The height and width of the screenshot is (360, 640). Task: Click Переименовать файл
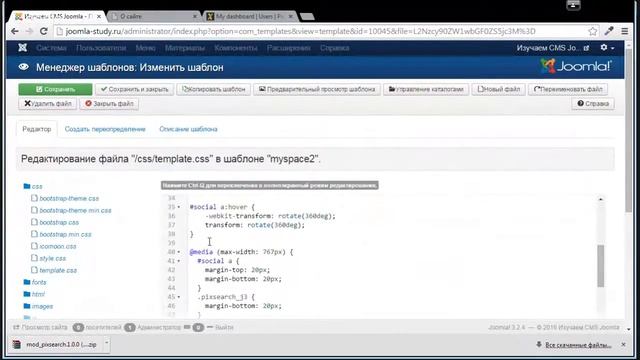[568, 89]
